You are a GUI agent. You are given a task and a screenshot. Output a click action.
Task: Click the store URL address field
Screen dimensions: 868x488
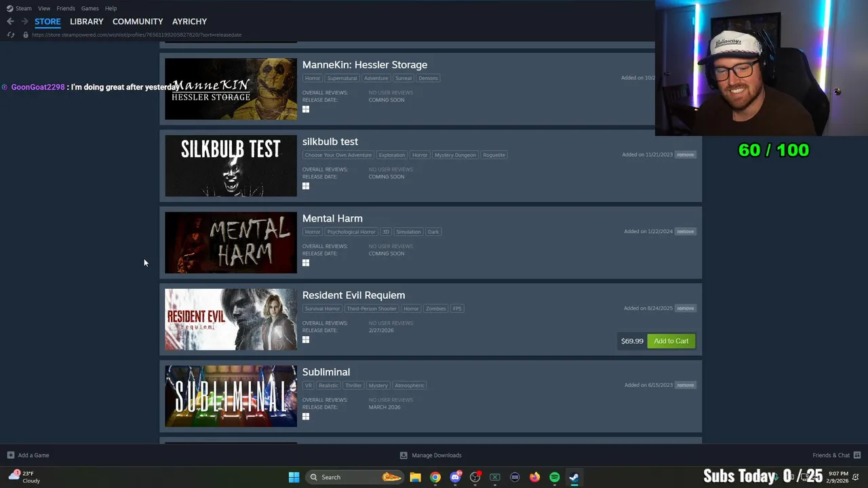(136, 35)
